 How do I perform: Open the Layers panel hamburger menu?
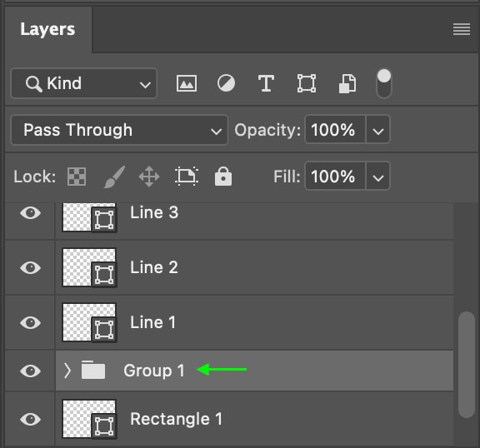[x=462, y=29]
